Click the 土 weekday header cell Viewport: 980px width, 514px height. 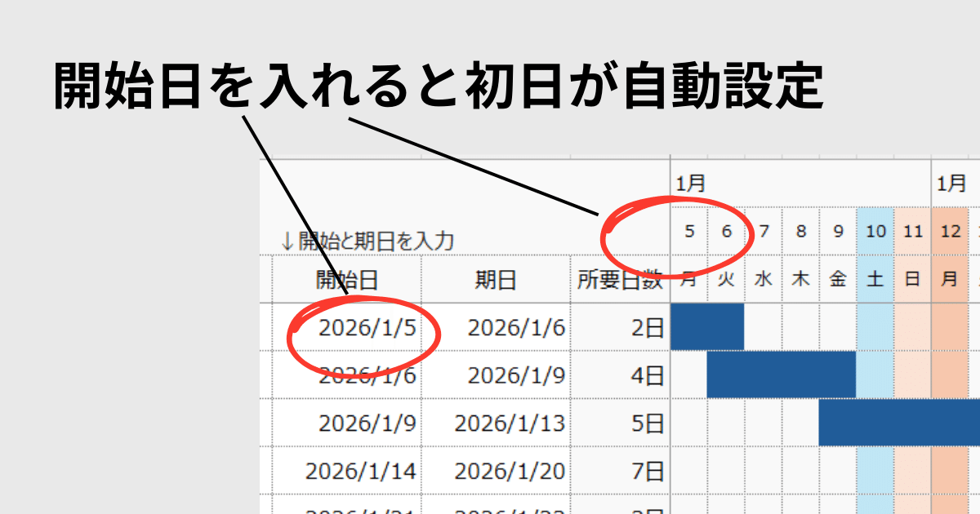click(874, 277)
